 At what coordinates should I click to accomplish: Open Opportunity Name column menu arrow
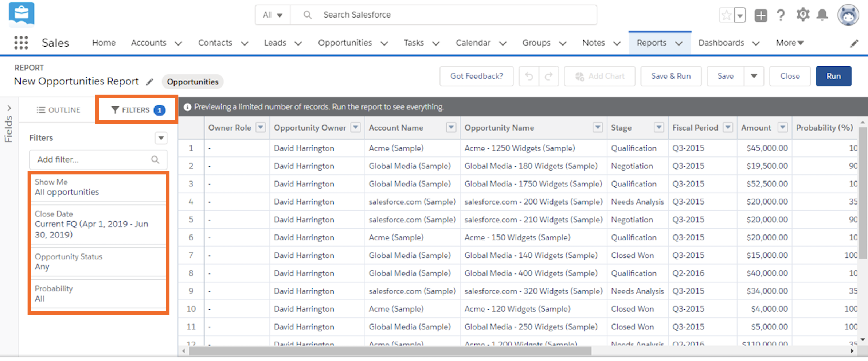[598, 127]
